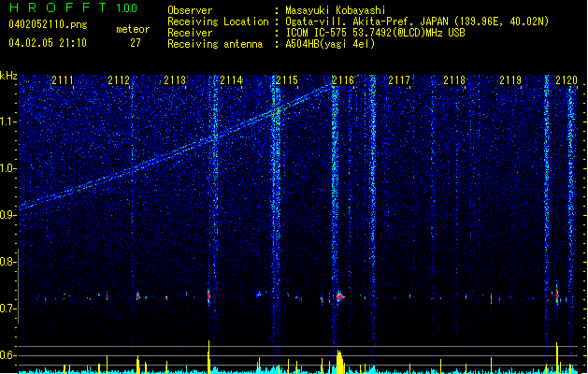Viewport: 588px width, 374px height.
Task: Click the tall yellow power bar near 2116
Action: [339, 362]
